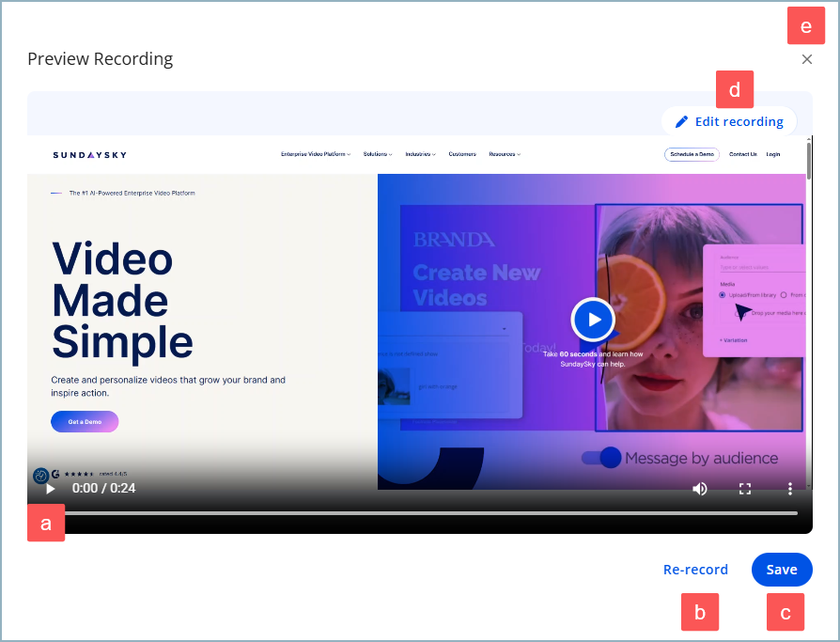Viewport: 840px width, 642px height.
Task: Click the Audience values input field
Action: tap(762, 267)
